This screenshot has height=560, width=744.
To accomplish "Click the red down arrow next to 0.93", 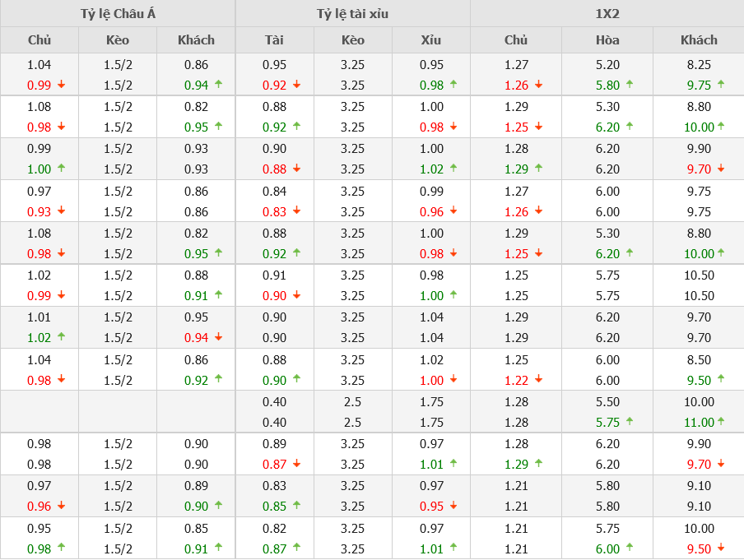I will [61, 211].
